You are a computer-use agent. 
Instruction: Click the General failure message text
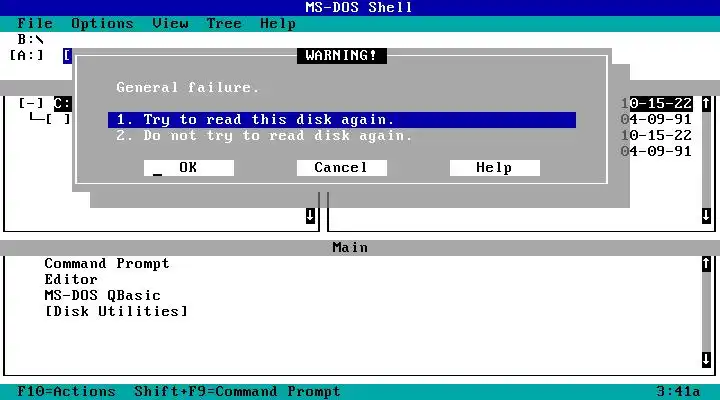tap(188, 88)
